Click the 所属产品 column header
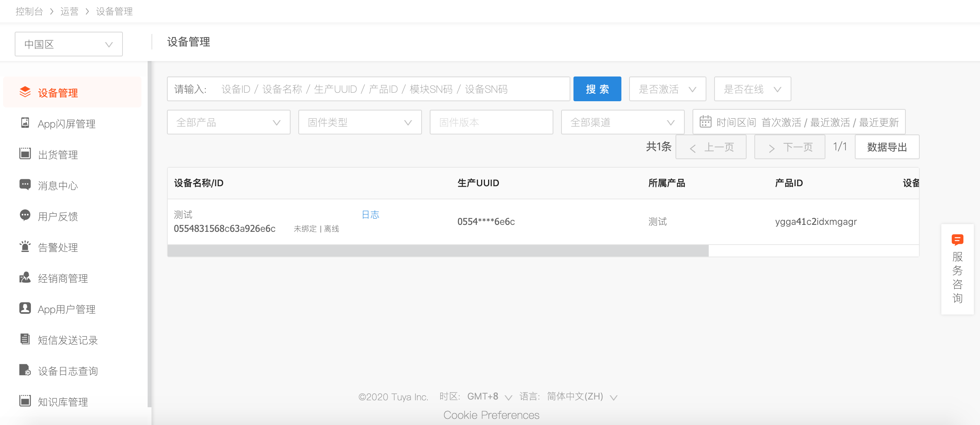The image size is (980, 425). point(667,183)
